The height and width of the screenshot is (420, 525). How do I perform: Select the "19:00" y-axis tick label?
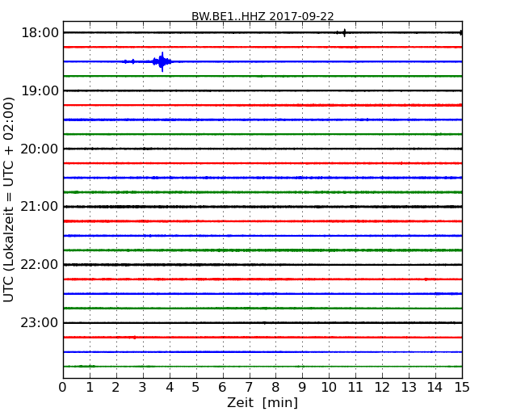point(40,90)
